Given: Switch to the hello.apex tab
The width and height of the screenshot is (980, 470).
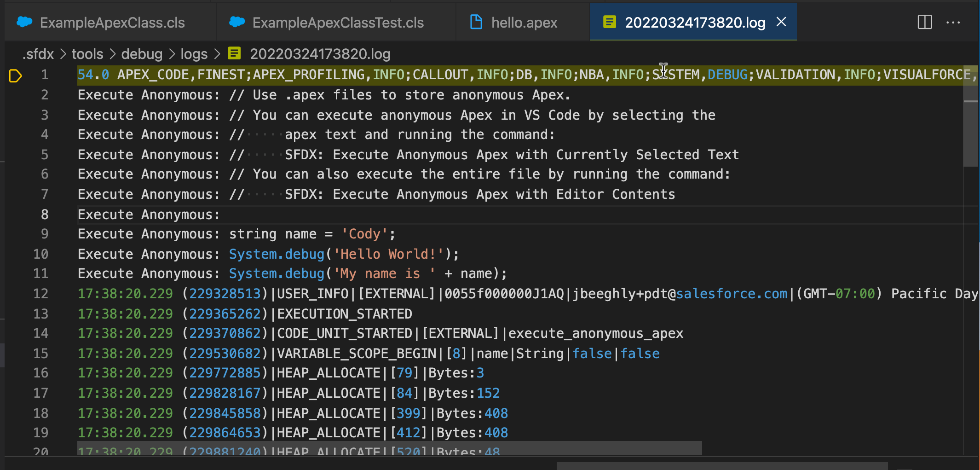Looking at the screenshot, I should click(523, 22).
